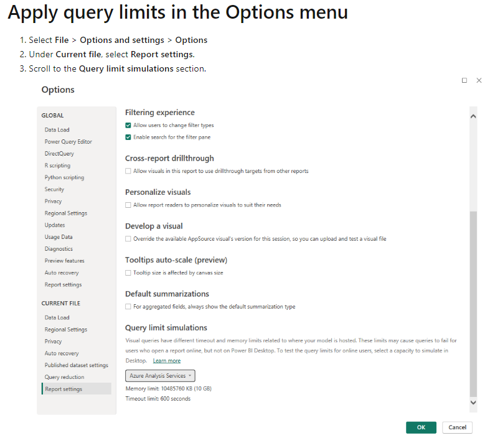Enable Tooltip size affected by canvas size
The height and width of the screenshot is (448, 495).
pyautogui.click(x=128, y=273)
